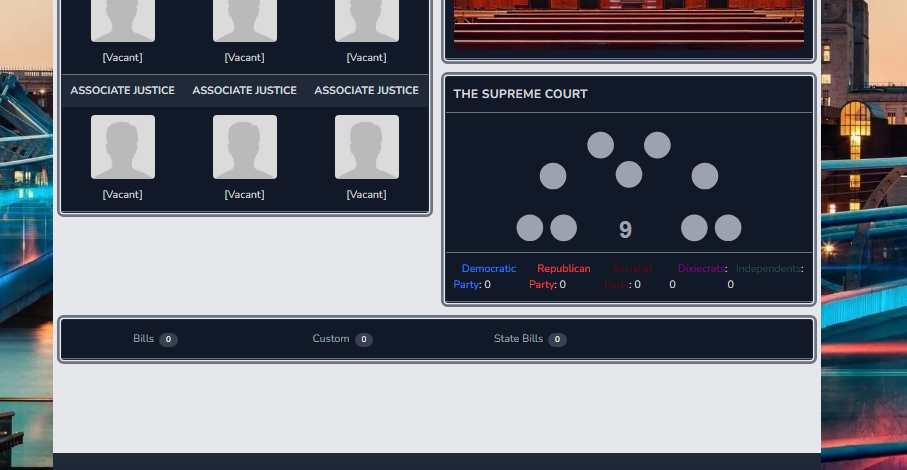Click the Democratic Party link

[x=485, y=276]
